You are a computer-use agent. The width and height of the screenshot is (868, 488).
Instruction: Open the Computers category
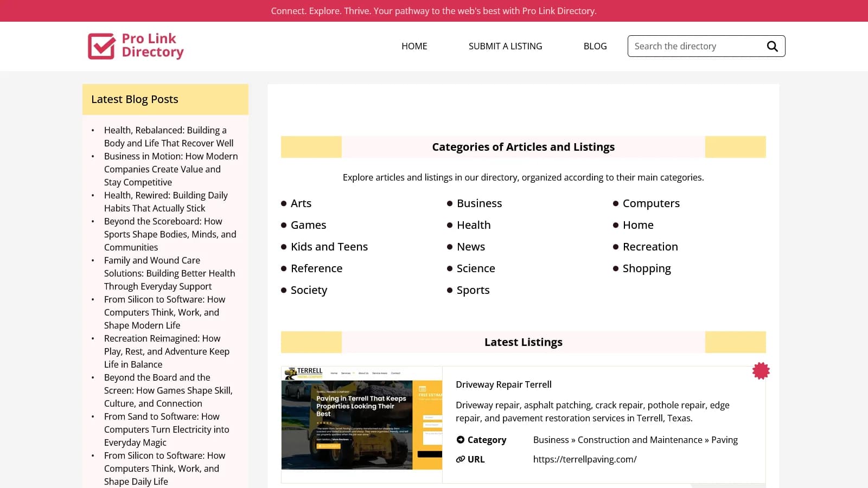tap(651, 203)
